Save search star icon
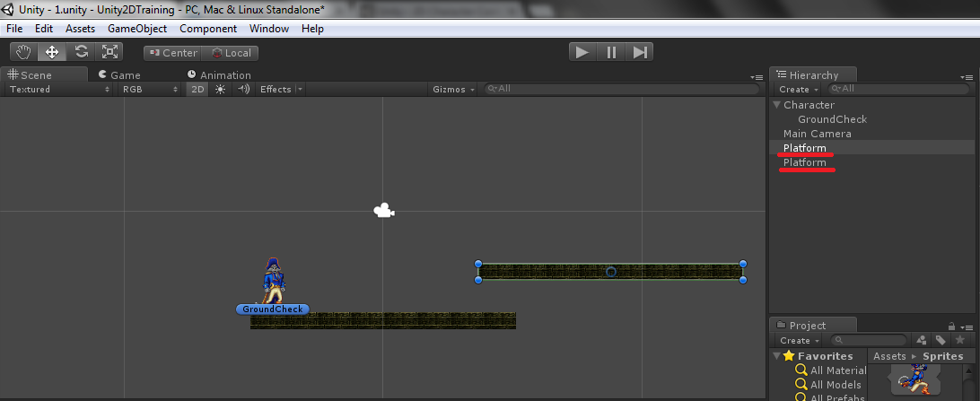Image resolution: width=980 pixels, height=401 pixels. click(959, 340)
